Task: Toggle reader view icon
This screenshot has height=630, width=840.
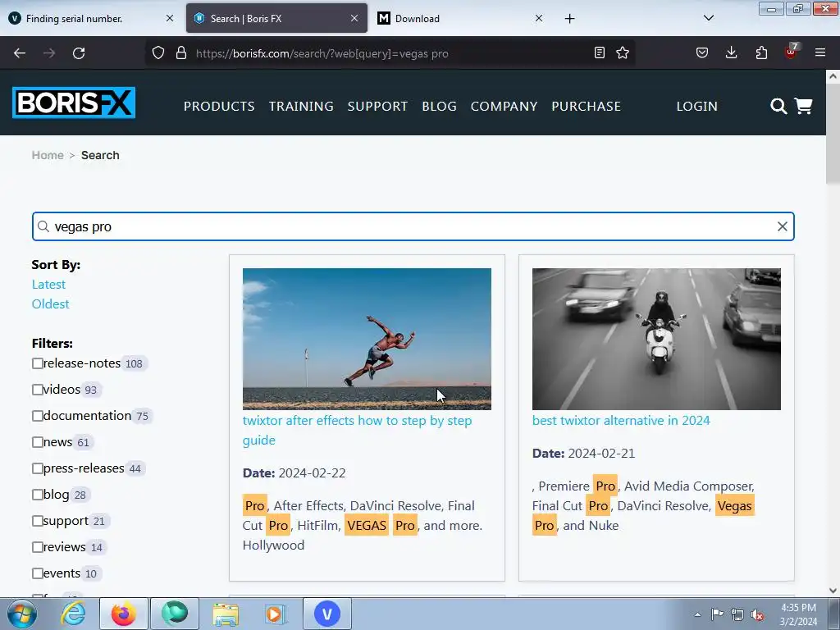Action: tap(600, 52)
